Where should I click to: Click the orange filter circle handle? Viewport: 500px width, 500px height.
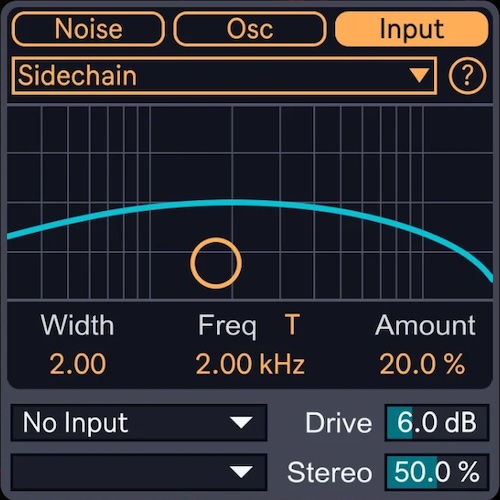216,263
